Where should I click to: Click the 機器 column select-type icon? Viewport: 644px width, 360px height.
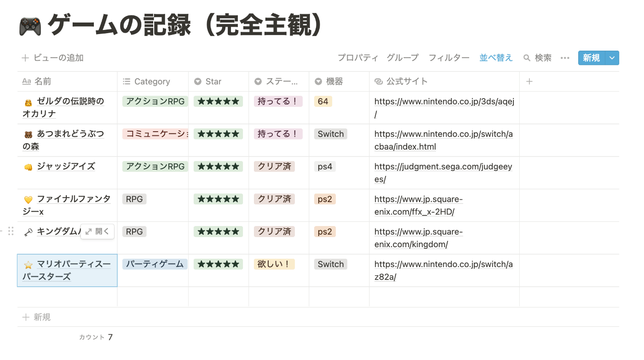[x=318, y=81]
